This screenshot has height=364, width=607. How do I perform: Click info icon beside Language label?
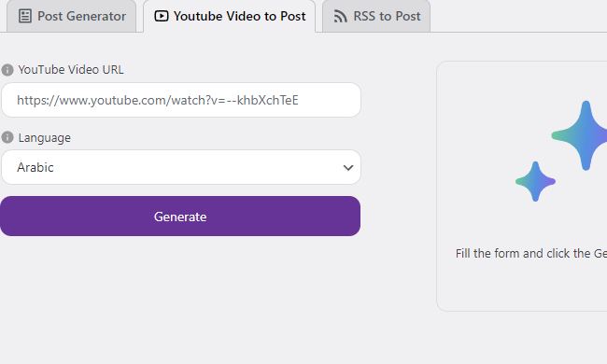[x=7, y=137]
